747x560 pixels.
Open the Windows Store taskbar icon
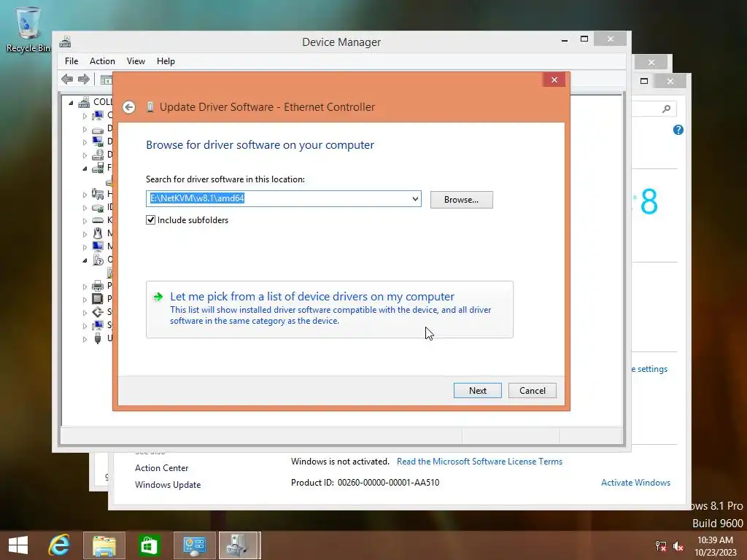coord(149,545)
